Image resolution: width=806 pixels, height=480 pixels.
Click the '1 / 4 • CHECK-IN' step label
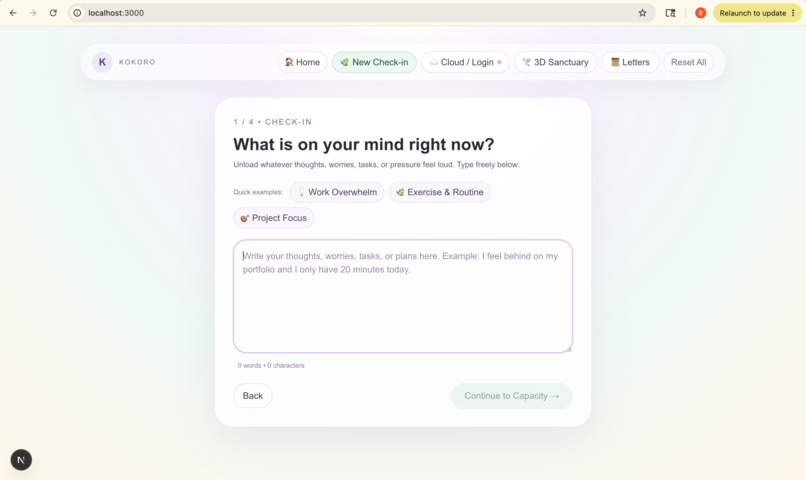pyautogui.click(x=272, y=122)
